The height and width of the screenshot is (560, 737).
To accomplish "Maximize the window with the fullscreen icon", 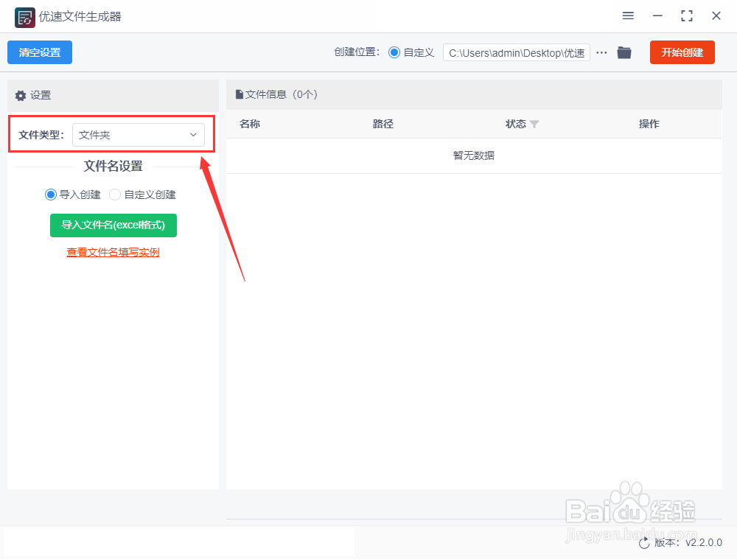I will coord(687,16).
